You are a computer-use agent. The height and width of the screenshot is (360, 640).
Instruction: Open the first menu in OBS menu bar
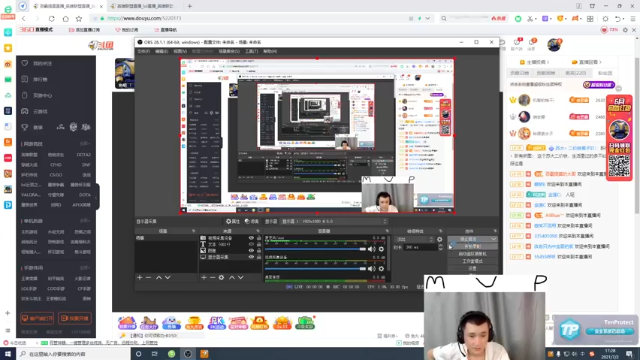[144, 51]
